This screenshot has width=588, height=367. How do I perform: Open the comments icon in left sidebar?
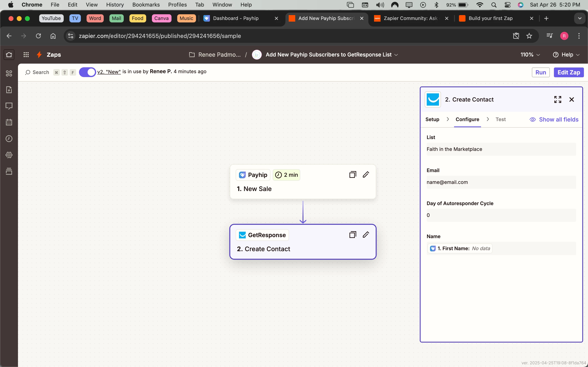tap(9, 106)
